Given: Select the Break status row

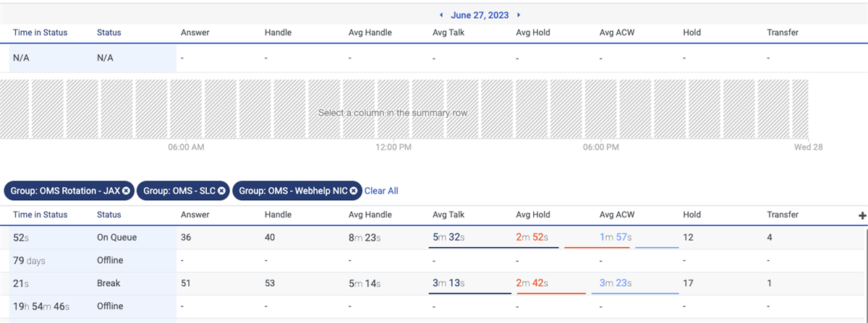Looking at the screenshot, I should [109, 283].
